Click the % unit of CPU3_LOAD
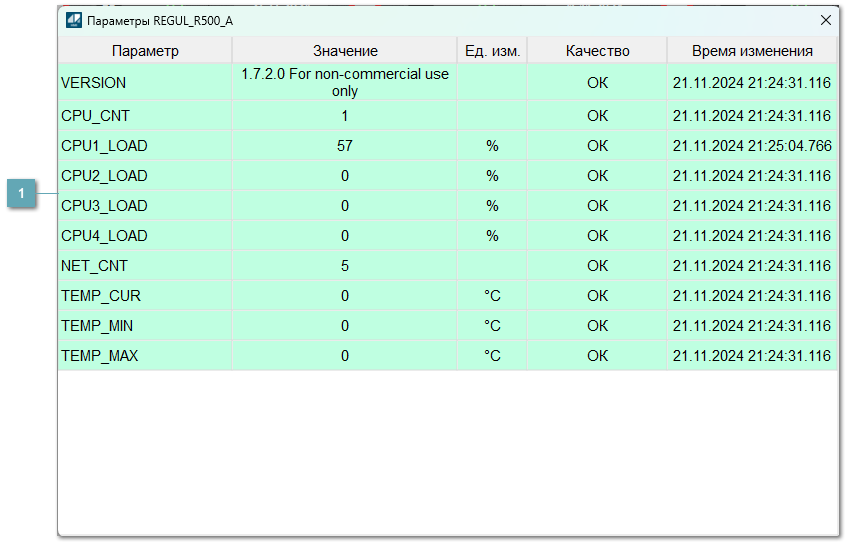852x545 pixels. 492,205
